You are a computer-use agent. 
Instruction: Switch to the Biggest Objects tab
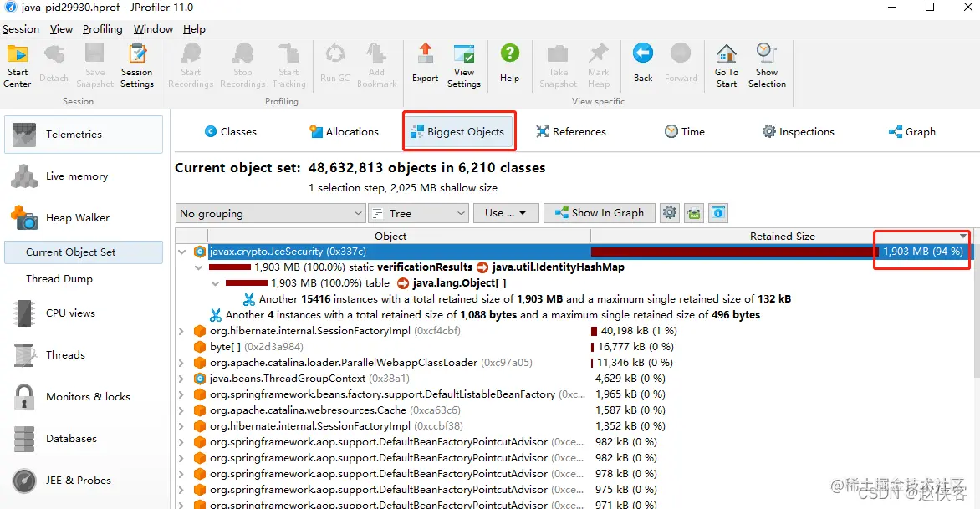(x=457, y=132)
